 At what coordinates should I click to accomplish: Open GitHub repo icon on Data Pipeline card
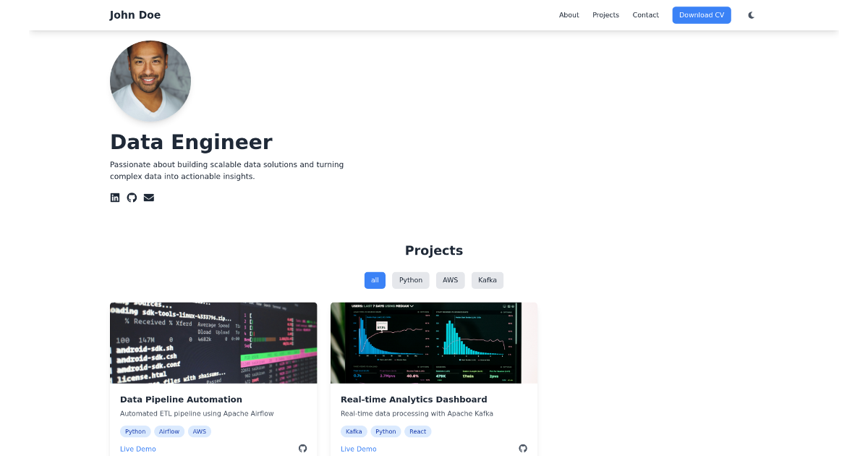[x=302, y=448]
